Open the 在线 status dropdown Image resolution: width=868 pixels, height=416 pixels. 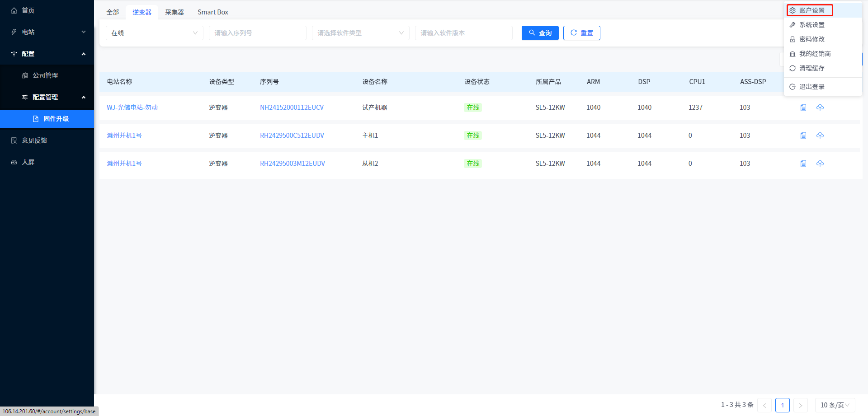154,33
